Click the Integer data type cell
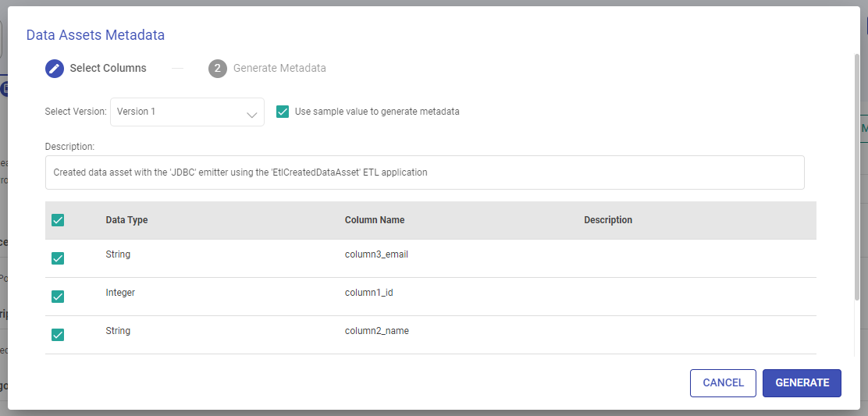Screen dimensions: 868x416 (x=120, y=293)
